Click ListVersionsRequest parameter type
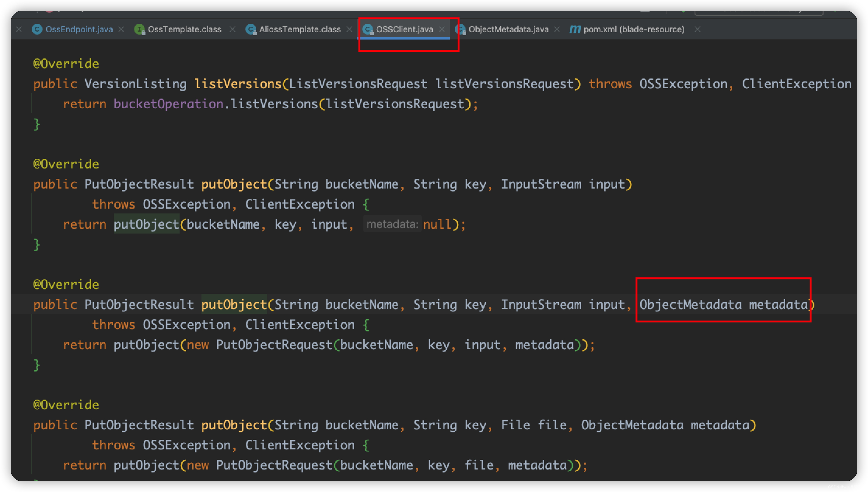868x492 pixels. 358,84
